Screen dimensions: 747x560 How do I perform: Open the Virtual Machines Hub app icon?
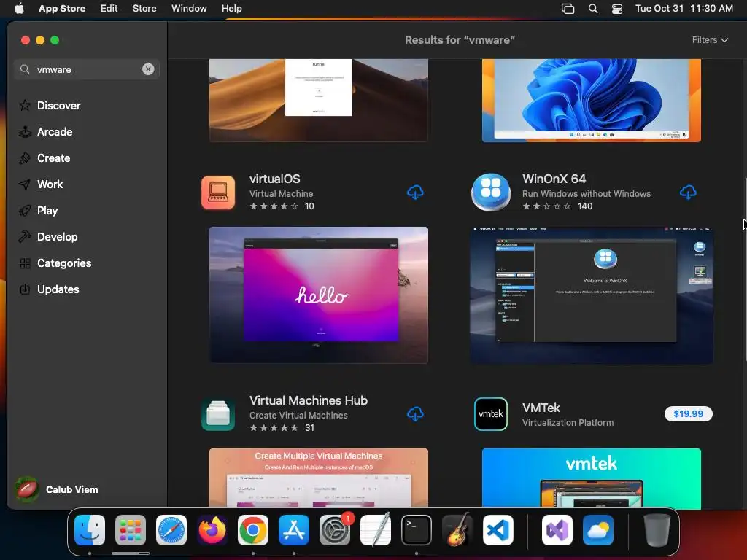click(x=218, y=414)
